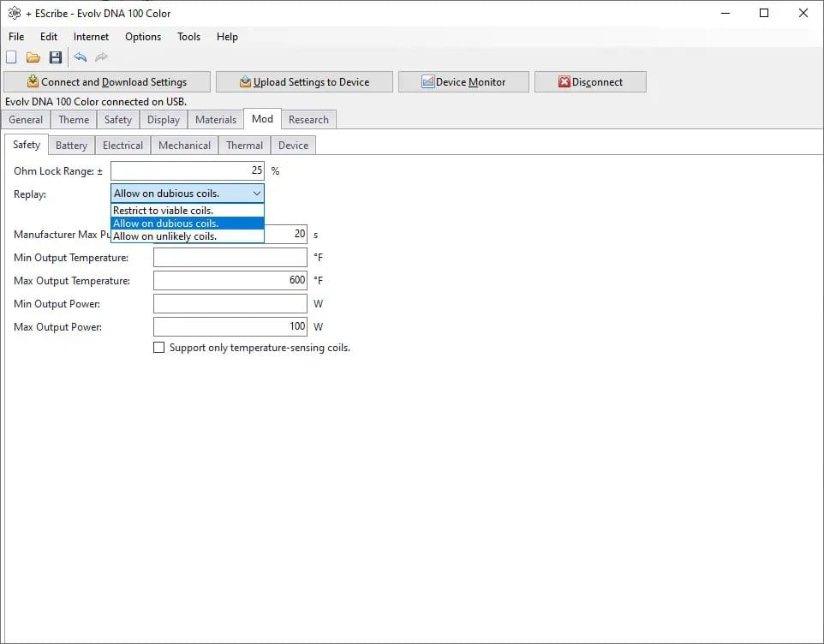824x644 pixels.
Task: Open the Battery sub-tab
Action: (71, 146)
